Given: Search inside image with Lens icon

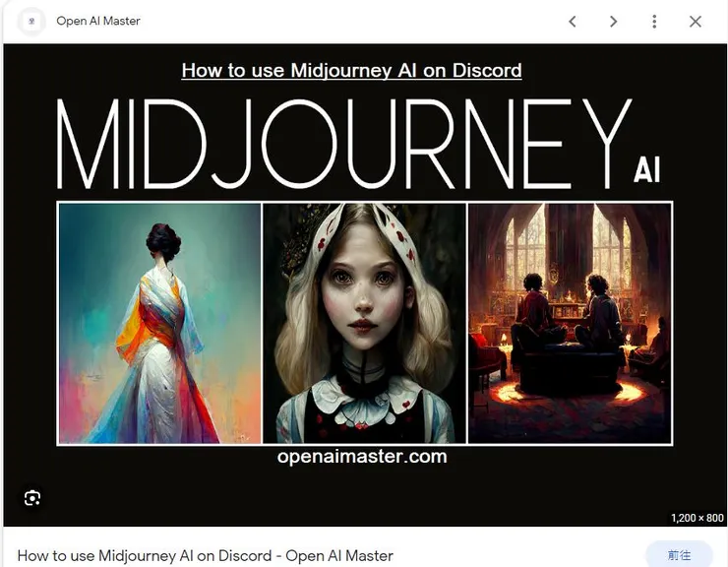Looking at the screenshot, I should click(32, 498).
